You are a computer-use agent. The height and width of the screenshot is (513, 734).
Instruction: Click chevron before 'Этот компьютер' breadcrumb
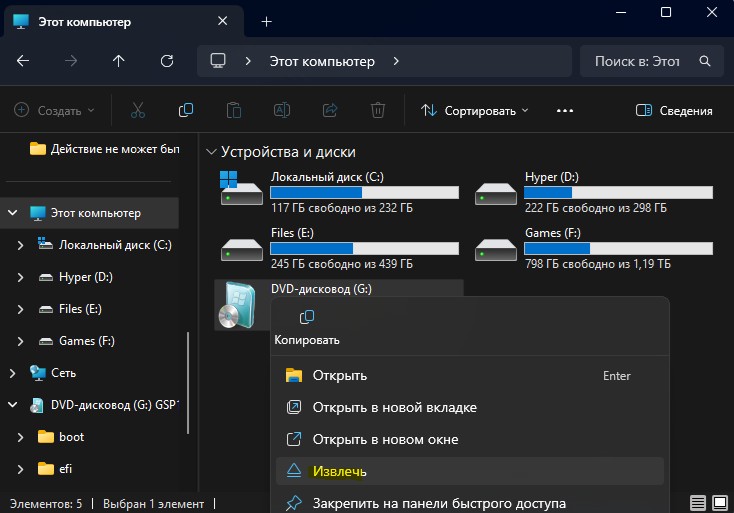(248, 61)
